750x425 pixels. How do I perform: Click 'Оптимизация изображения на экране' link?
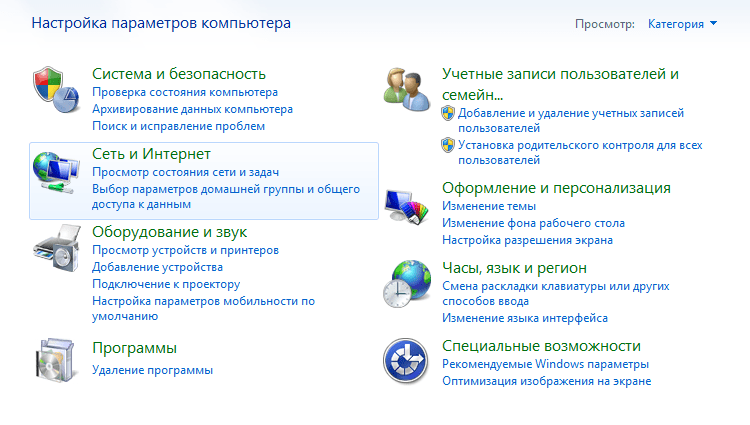[x=546, y=381]
